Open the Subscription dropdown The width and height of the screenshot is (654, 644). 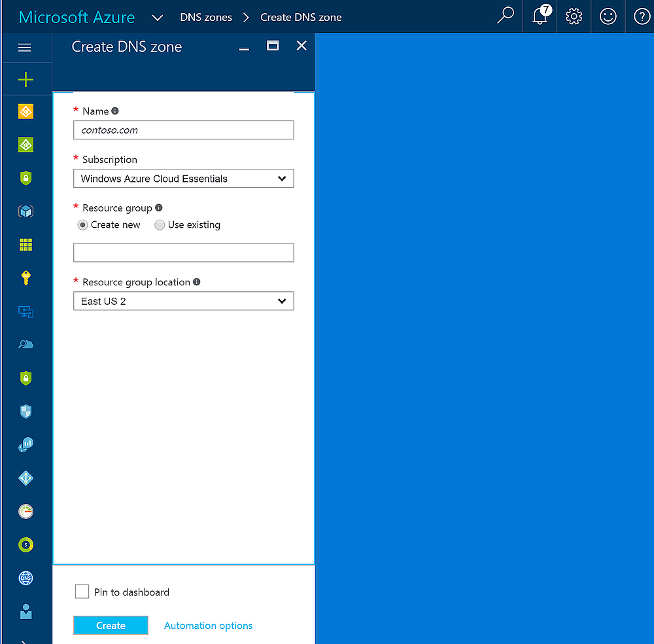coord(184,179)
